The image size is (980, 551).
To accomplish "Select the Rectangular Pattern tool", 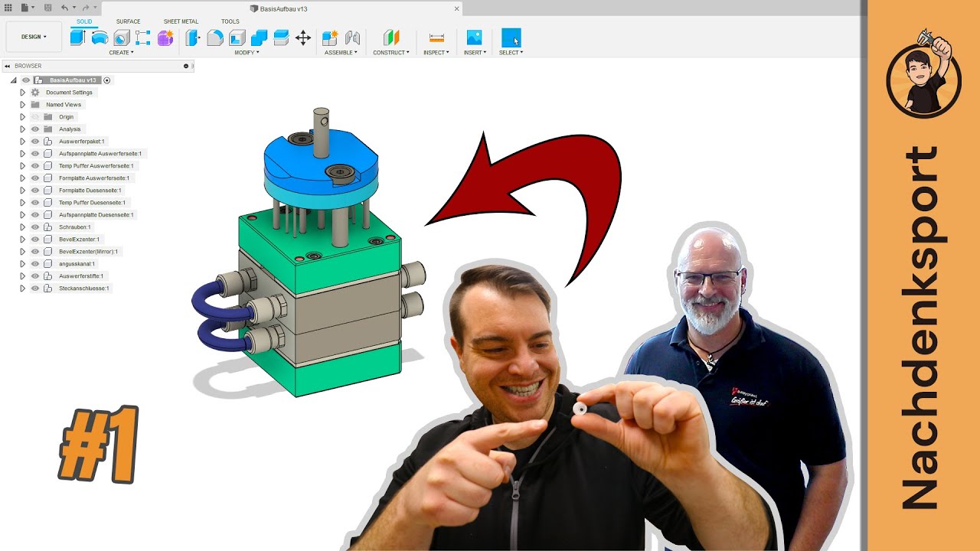I will pyautogui.click(x=143, y=37).
